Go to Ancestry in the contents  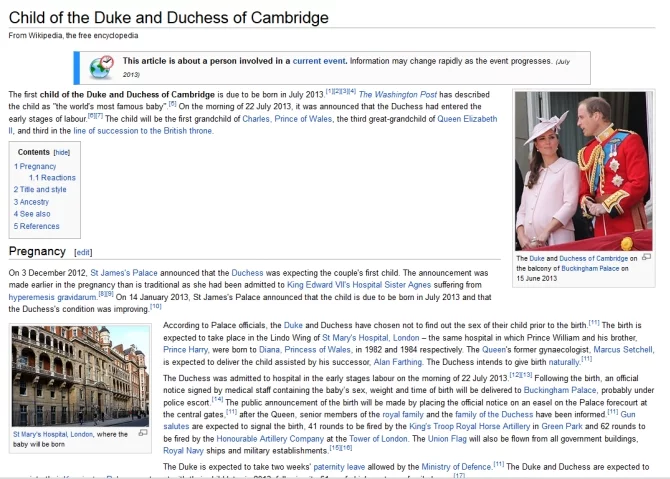[x=34, y=202]
